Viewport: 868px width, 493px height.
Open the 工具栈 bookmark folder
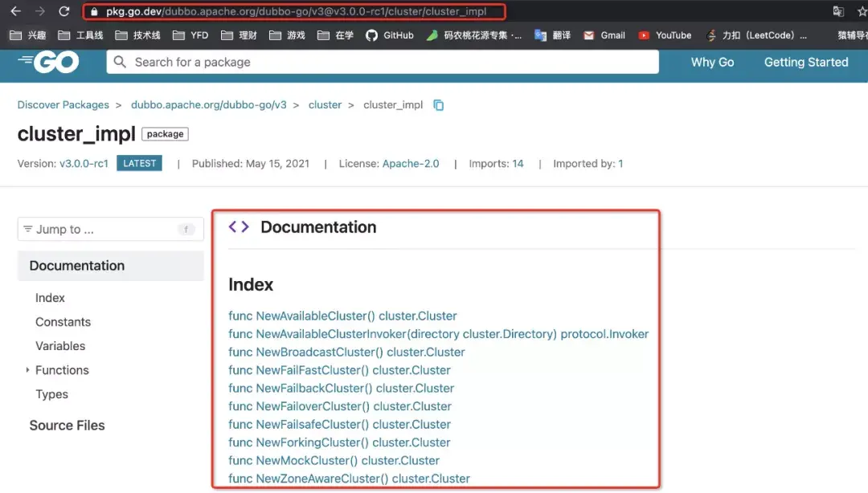[81, 35]
